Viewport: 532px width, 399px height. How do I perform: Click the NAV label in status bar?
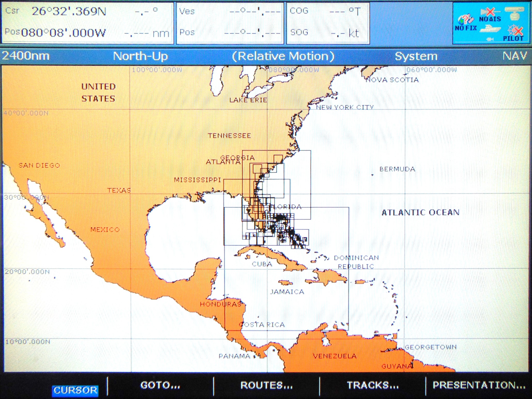click(515, 56)
